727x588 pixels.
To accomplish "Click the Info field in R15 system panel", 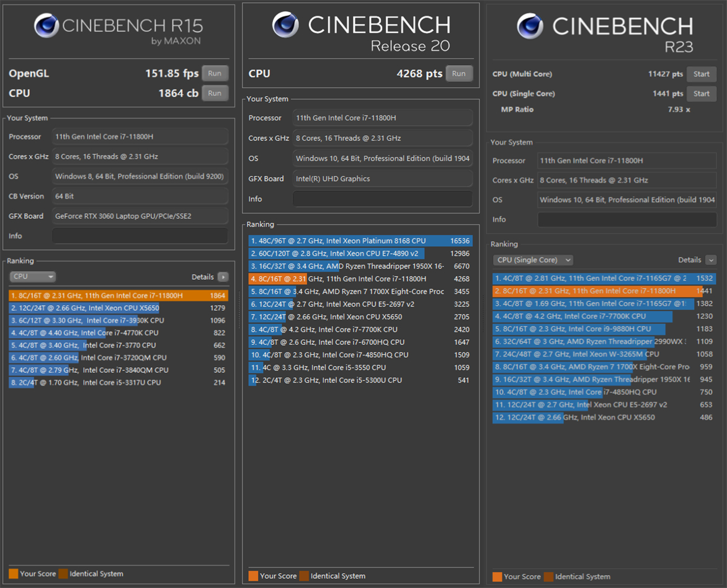I will [x=140, y=236].
